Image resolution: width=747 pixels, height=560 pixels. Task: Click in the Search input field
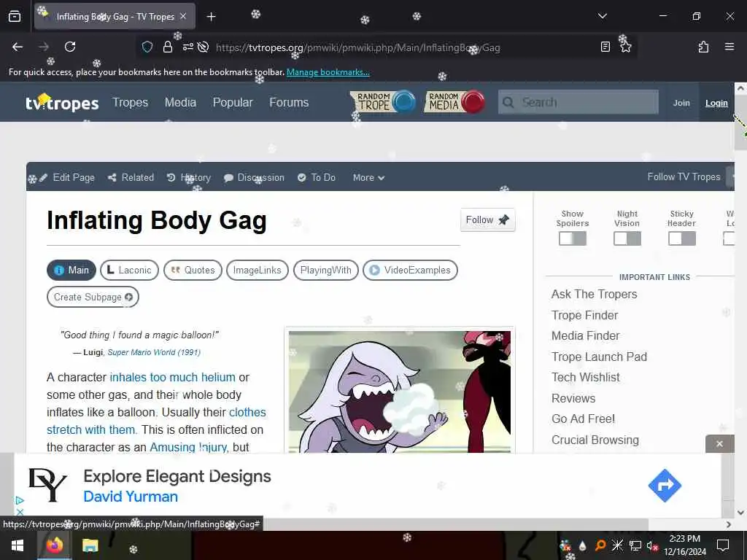coord(578,102)
